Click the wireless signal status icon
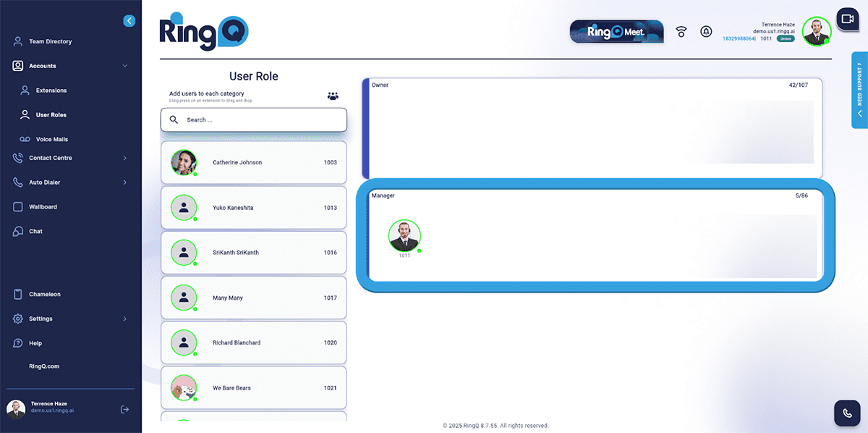Screen dimensions: 868x433 point(681,32)
